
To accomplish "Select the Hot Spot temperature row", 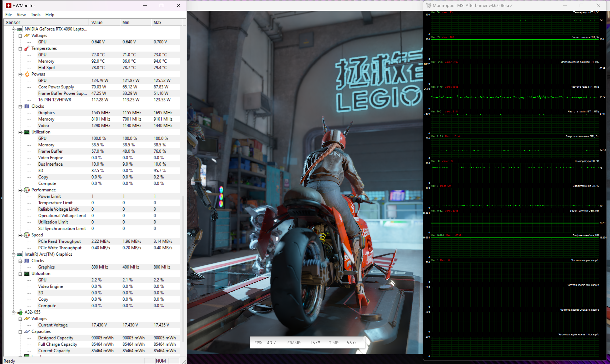I will (47, 68).
